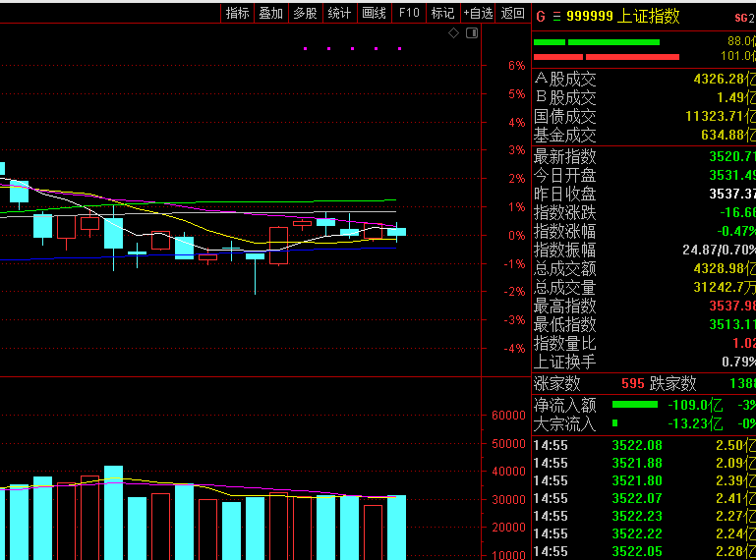This screenshot has width=756, height=560.
Task: Click the red sell-volume bar
Action: pos(607,57)
